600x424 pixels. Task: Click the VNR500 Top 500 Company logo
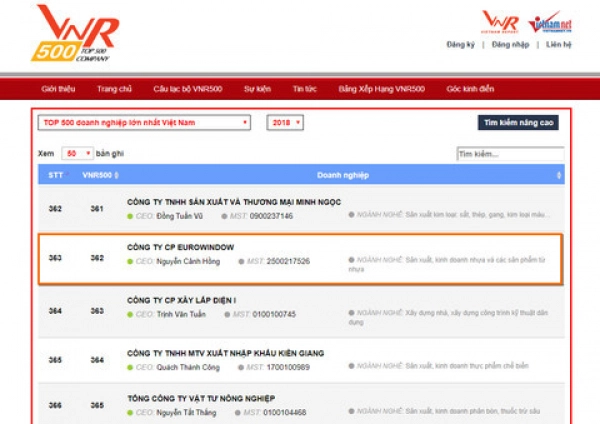[x=75, y=33]
